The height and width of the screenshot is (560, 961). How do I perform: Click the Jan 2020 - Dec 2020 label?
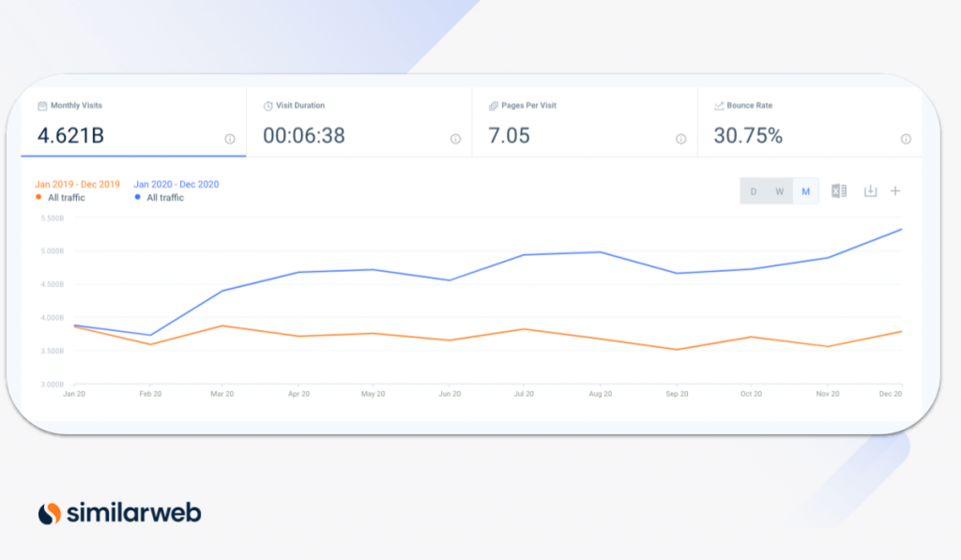(x=175, y=185)
